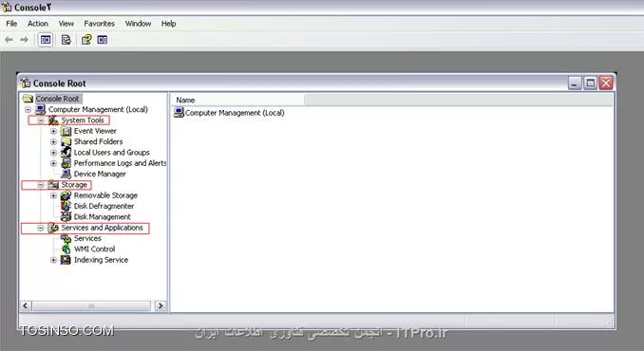Open the Help toolbar icon
The height and width of the screenshot is (351, 644).
tap(86, 40)
